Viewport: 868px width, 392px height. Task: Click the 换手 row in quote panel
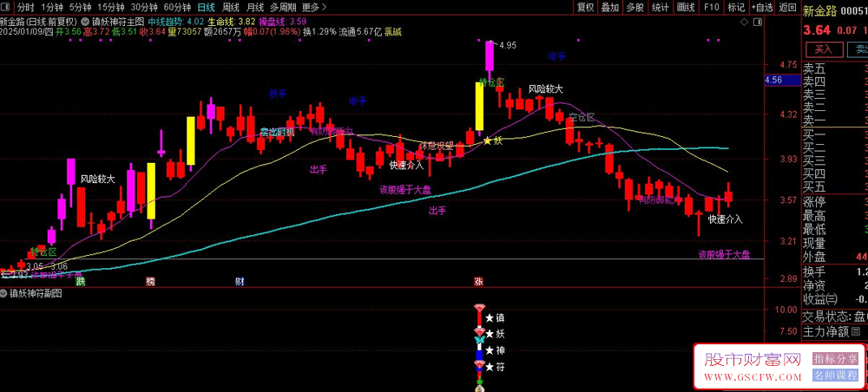tap(835, 271)
